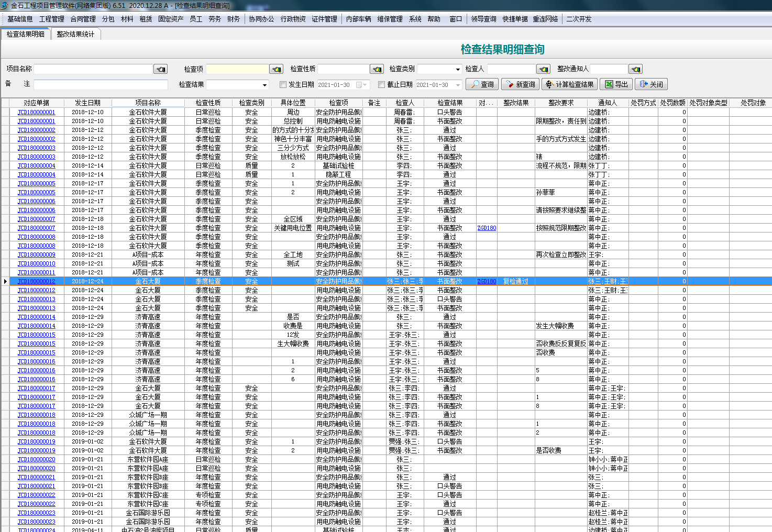This screenshot has height=532, width=772.
Task: Open lookup icon beside 检查人 field
Action: [543, 69]
